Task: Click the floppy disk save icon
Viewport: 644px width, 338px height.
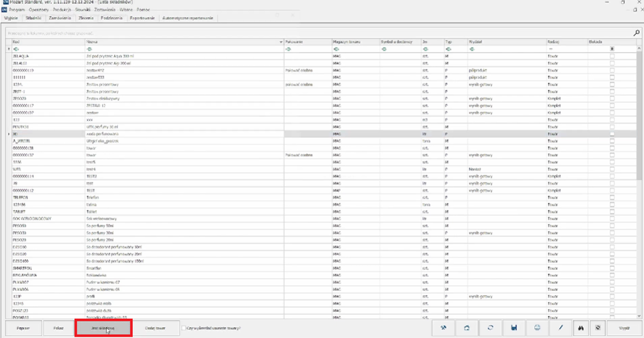Action: click(514, 328)
